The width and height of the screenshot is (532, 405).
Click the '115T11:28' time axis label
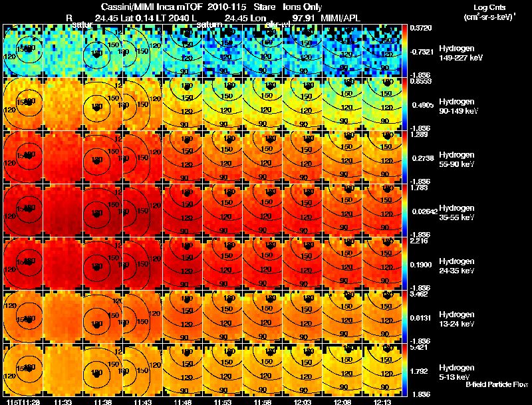pos(23,402)
